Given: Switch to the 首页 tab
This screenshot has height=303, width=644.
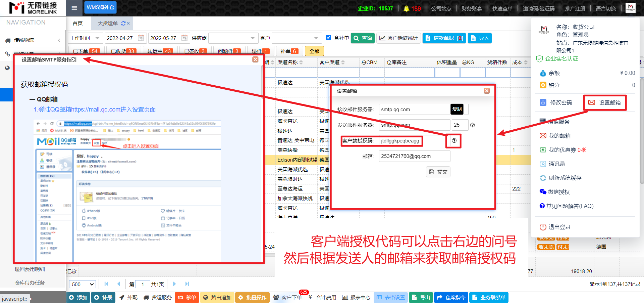Looking at the screenshot, I should [x=77, y=24].
